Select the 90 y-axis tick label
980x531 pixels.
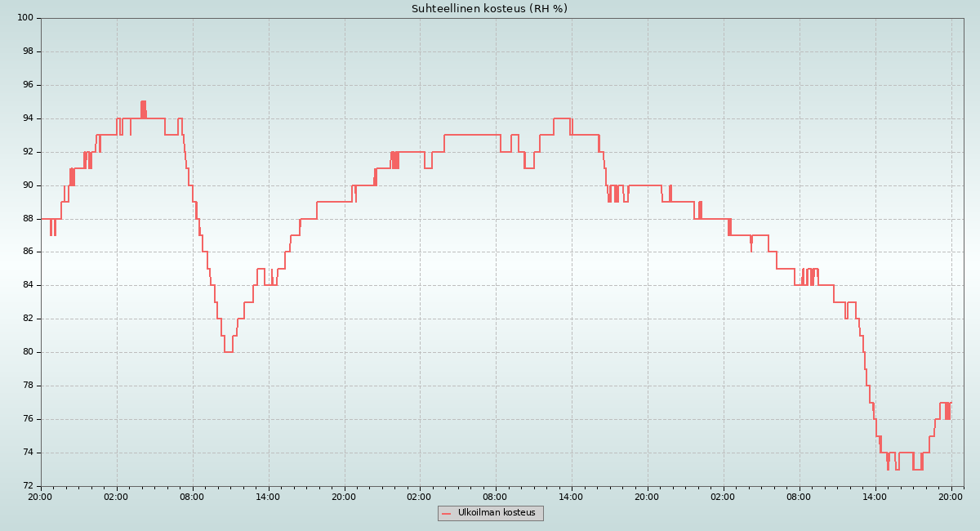27,185
